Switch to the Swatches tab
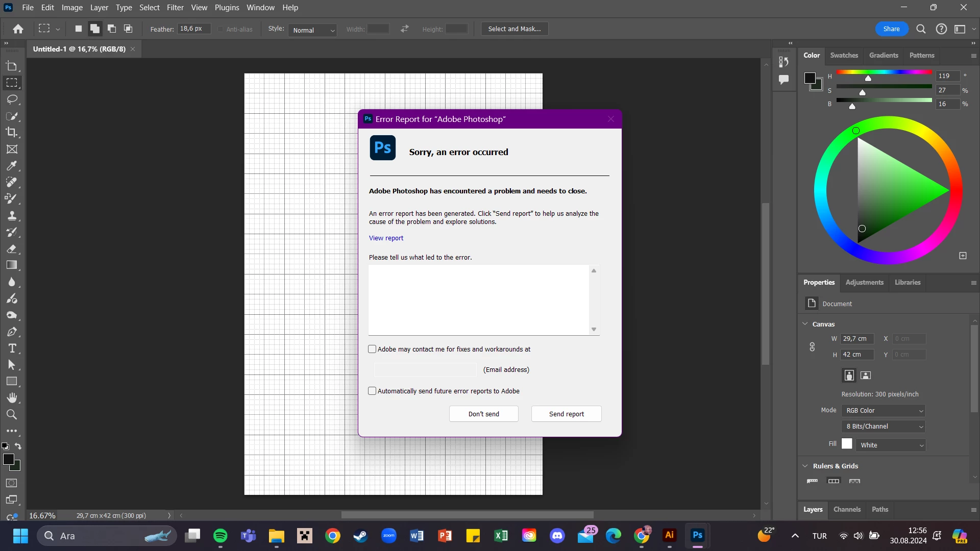Screen dimensions: 980x551 (844, 55)
